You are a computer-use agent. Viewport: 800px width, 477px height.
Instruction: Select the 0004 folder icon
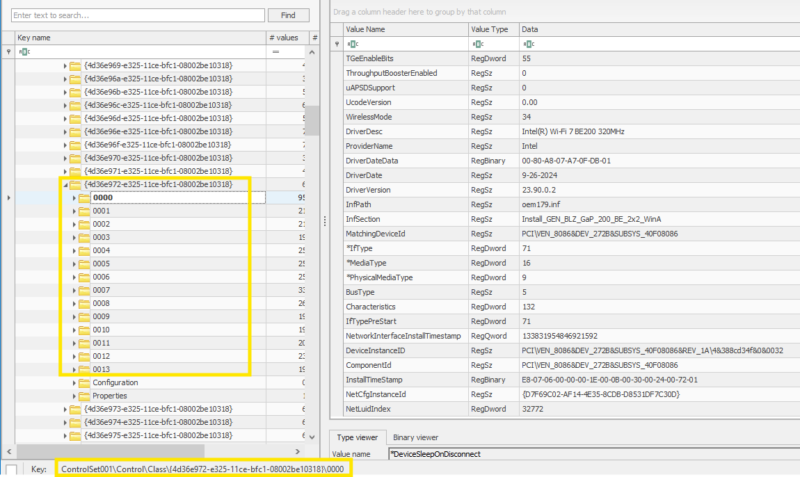click(84, 250)
